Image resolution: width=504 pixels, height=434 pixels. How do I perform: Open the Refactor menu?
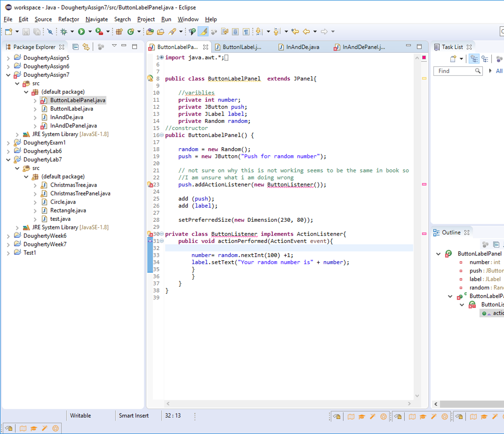tap(68, 19)
